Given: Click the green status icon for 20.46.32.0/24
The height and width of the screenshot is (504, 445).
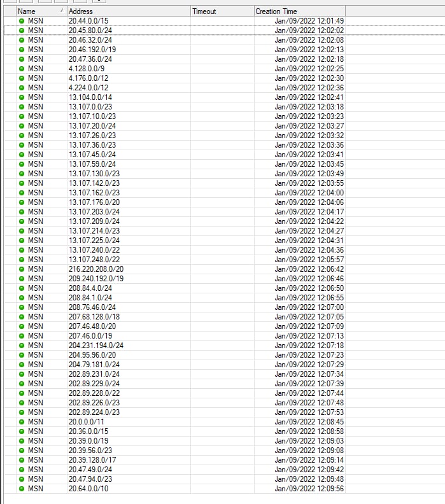Looking at the screenshot, I should [x=22, y=40].
